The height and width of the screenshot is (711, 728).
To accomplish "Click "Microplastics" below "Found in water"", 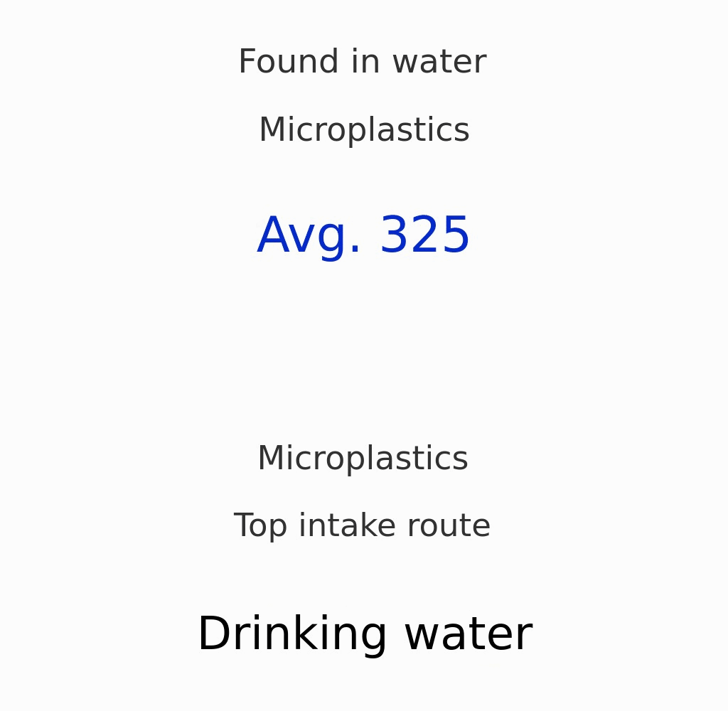I will 364,131.
